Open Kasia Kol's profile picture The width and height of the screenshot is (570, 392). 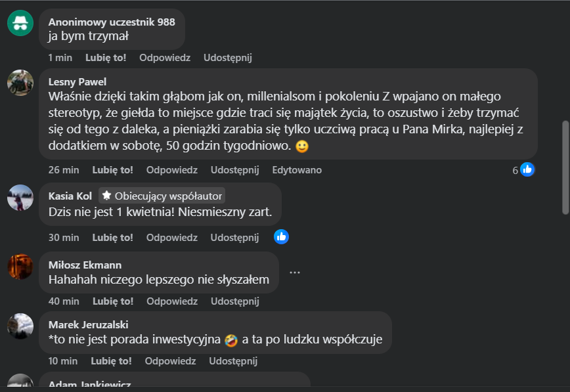20,198
